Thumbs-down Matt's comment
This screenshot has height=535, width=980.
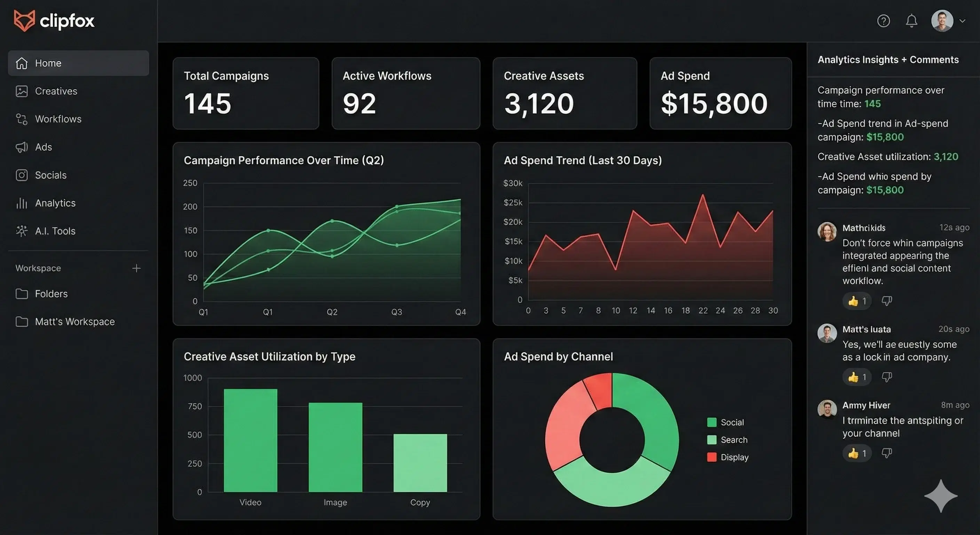coord(887,377)
